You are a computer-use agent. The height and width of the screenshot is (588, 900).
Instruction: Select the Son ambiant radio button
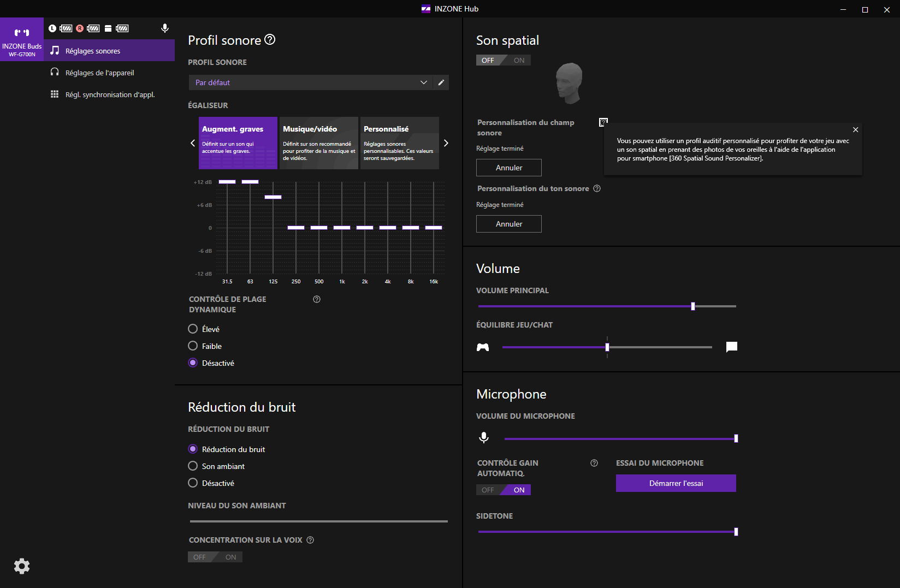(x=193, y=466)
